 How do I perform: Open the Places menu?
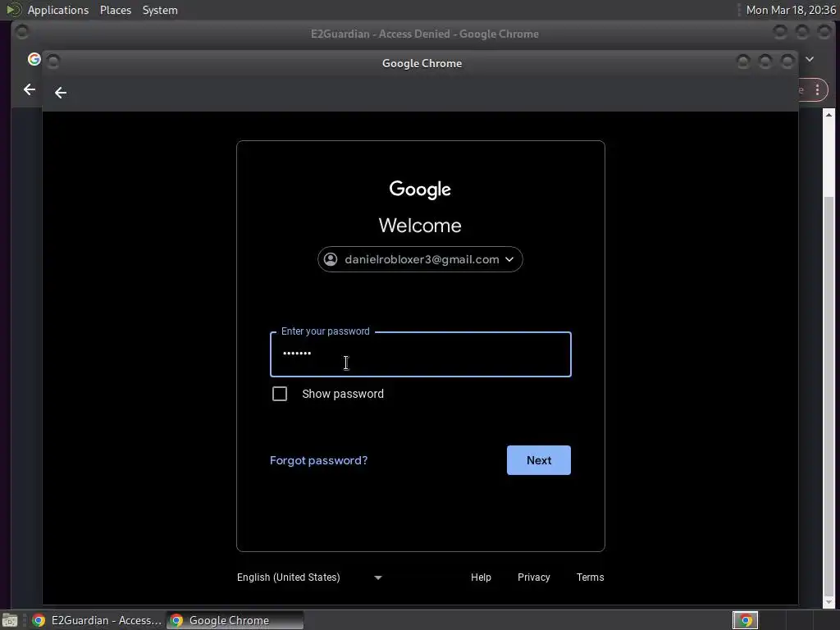(x=115, y=10)
